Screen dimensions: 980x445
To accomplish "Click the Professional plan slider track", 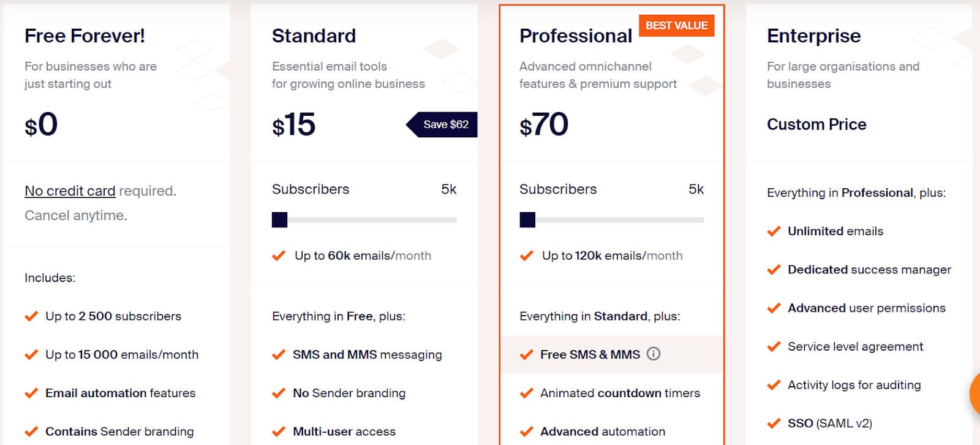I will click(619, 219).
